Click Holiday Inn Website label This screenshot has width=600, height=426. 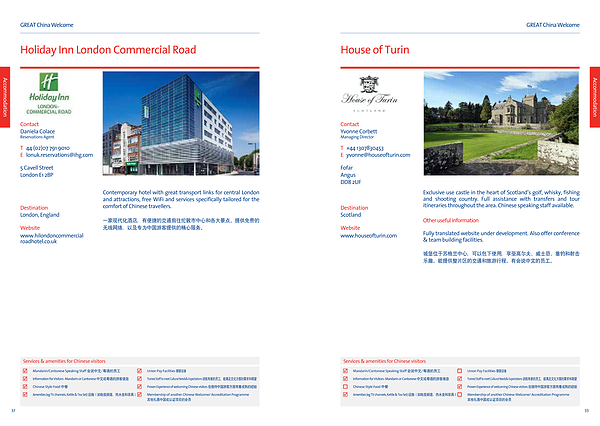click(x=30, y=228)
